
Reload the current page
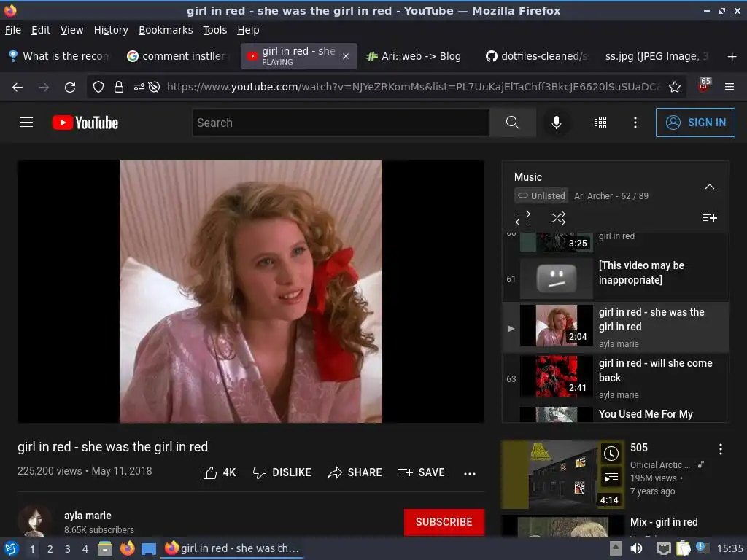pyautogui.click(x=70, y=87)
